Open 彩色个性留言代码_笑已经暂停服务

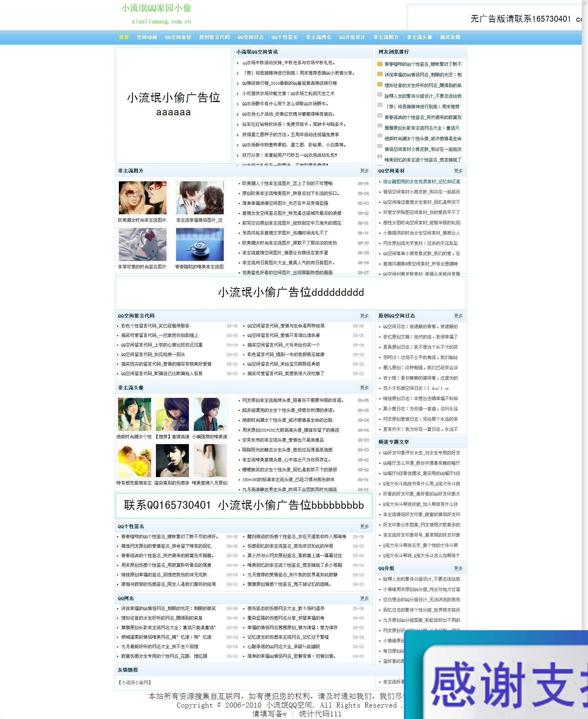coord(155,326)
